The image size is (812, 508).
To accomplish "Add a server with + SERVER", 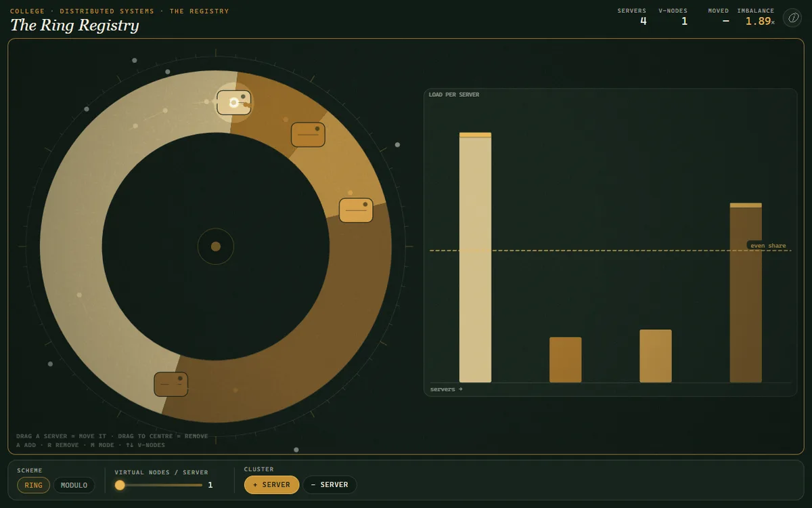I will click(x=271, y=485).
